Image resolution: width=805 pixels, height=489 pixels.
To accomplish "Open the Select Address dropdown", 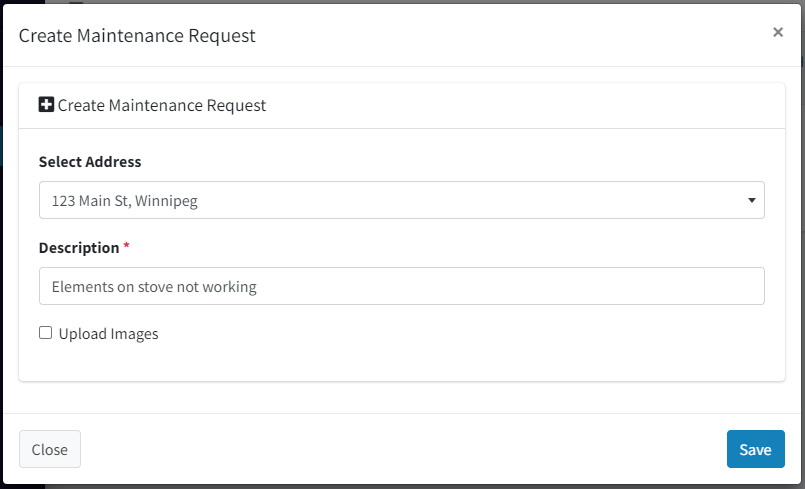I will pos(401,200).
